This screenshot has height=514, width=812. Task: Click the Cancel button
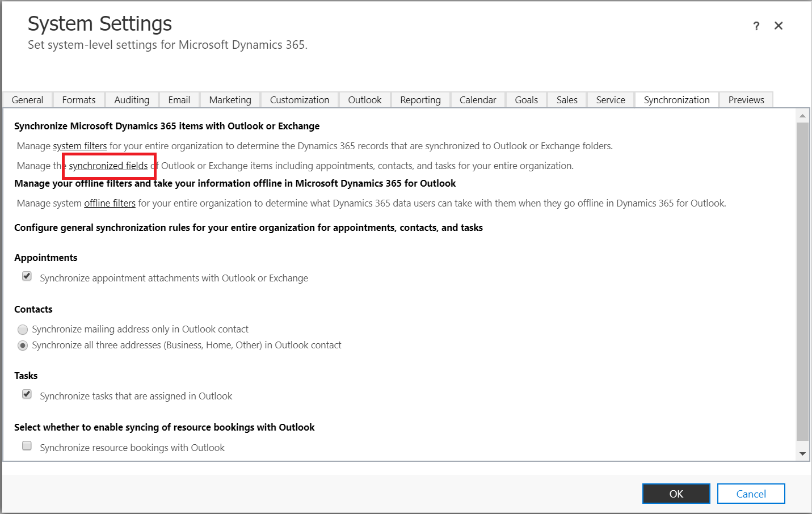click(x=751, y=494)
